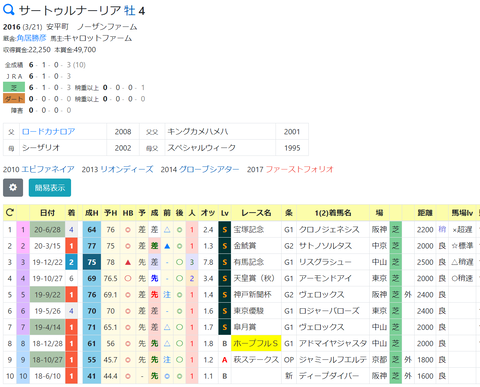
Task: Click winner name アーモンドアイ
Action: [x=325, y=278]
